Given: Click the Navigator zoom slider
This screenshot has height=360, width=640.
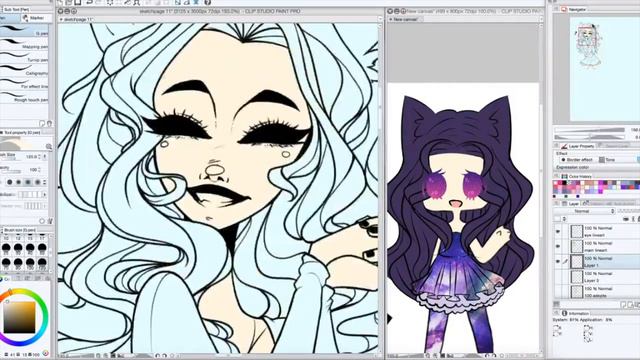Looking at the screenshot, I should [590, 130].
